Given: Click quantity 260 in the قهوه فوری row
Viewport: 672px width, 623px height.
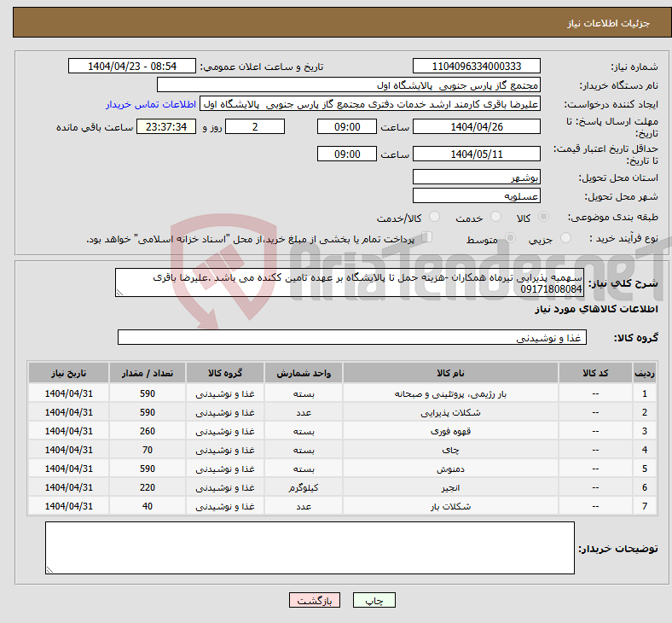Looking at the screenshot, I should (x=148, y=431).
